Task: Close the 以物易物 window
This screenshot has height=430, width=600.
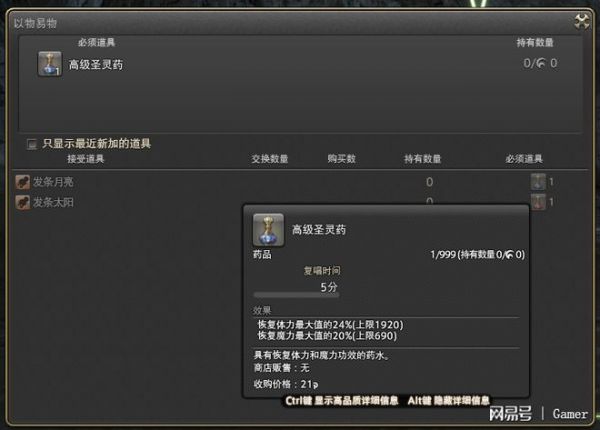Action: pos(582,21)
